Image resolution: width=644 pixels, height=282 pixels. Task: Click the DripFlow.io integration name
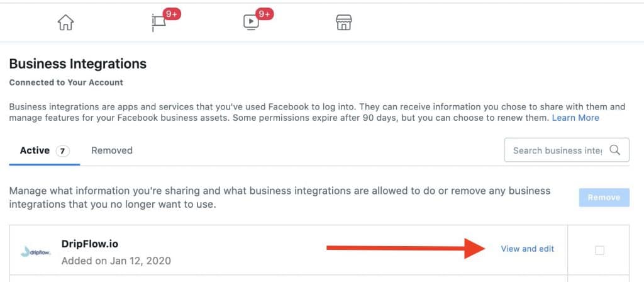[x=90, y=244]
